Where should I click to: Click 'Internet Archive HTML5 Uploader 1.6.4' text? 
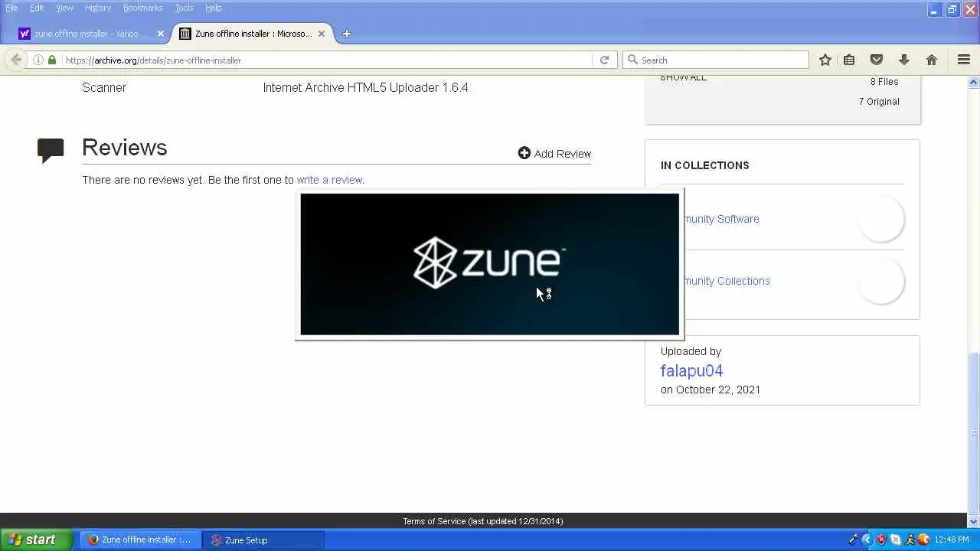tap(365, 87)
